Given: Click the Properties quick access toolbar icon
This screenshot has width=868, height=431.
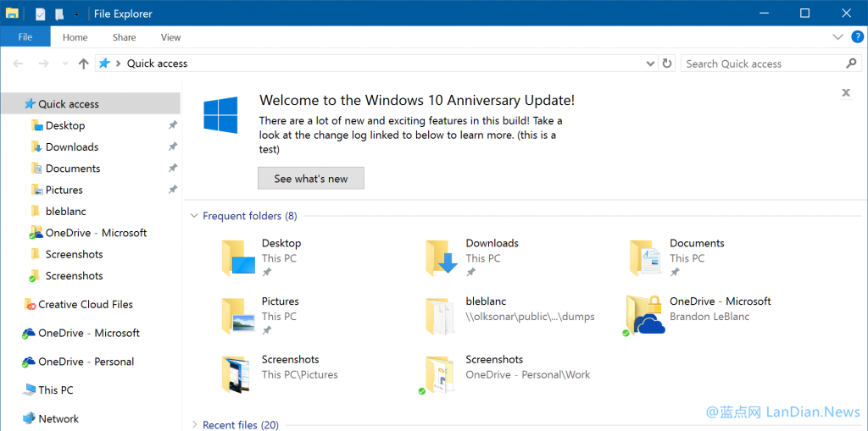Looking at the screenshot, I should [x=41, y=14].
